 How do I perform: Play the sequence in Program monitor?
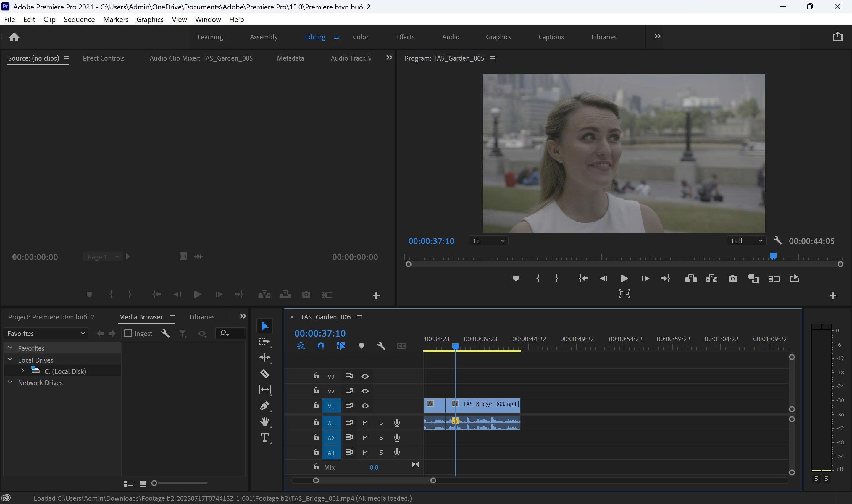point(624,279)
